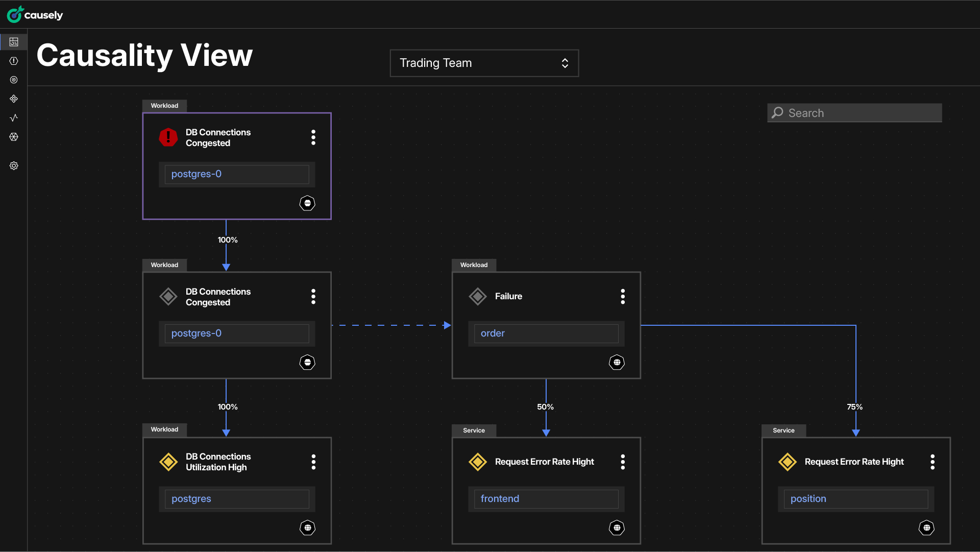Toggle globe icon on order service node

coord(617,362)
